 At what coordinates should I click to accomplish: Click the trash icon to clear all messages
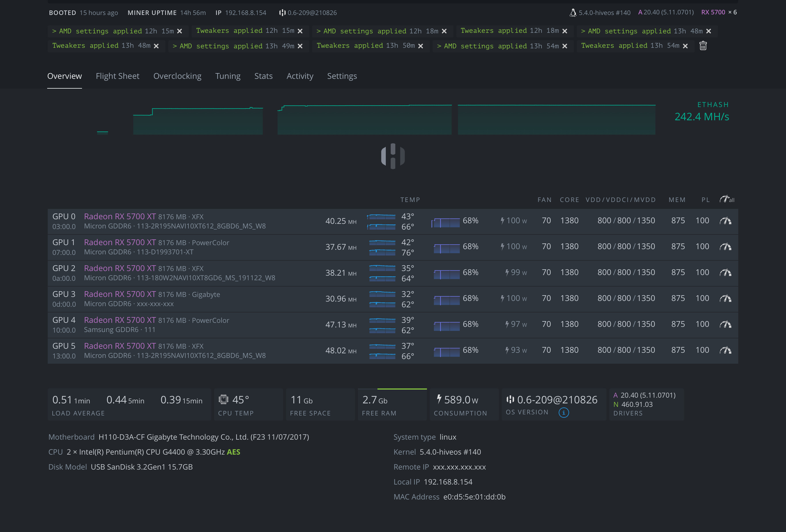pyautogui.click(x=703, y=46)
